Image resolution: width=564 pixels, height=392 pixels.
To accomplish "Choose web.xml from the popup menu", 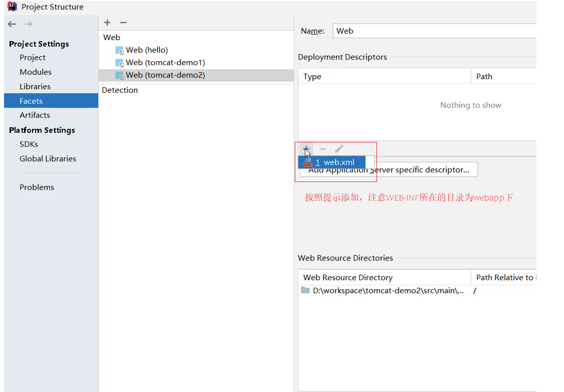I will point(332,162).
